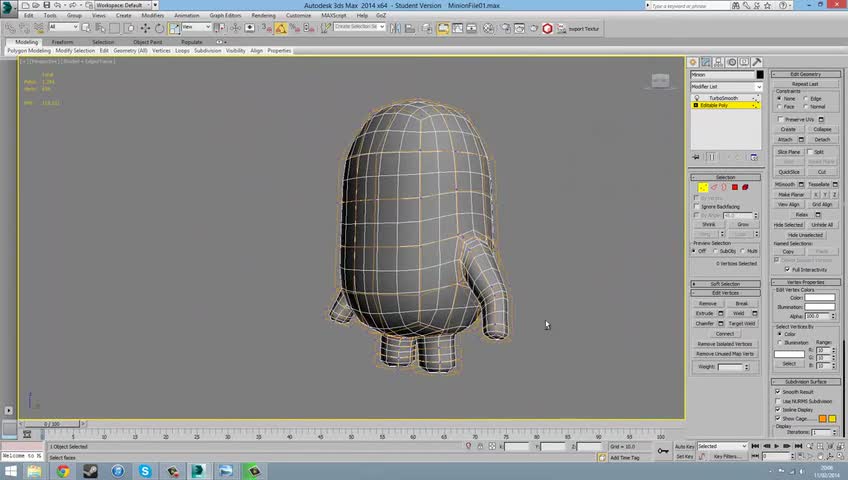Select the Edge constraint radio button
Image resolution: width=848 pixels, height=480 pixels.
click(x=806, y=99)
